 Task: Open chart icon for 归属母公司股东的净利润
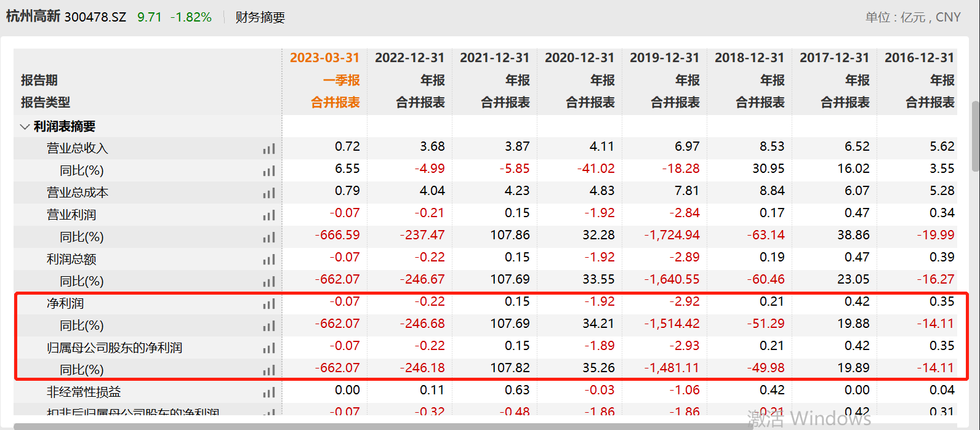point(269,348)
